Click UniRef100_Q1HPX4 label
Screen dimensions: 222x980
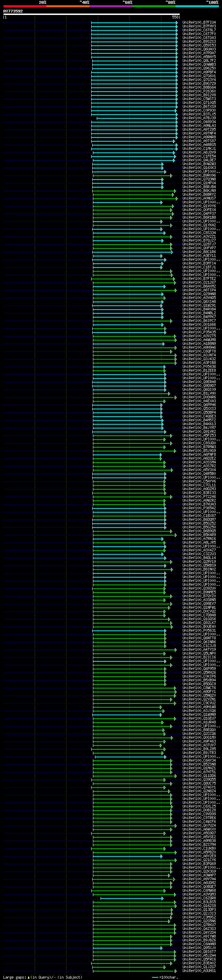[x=199, y=183]
